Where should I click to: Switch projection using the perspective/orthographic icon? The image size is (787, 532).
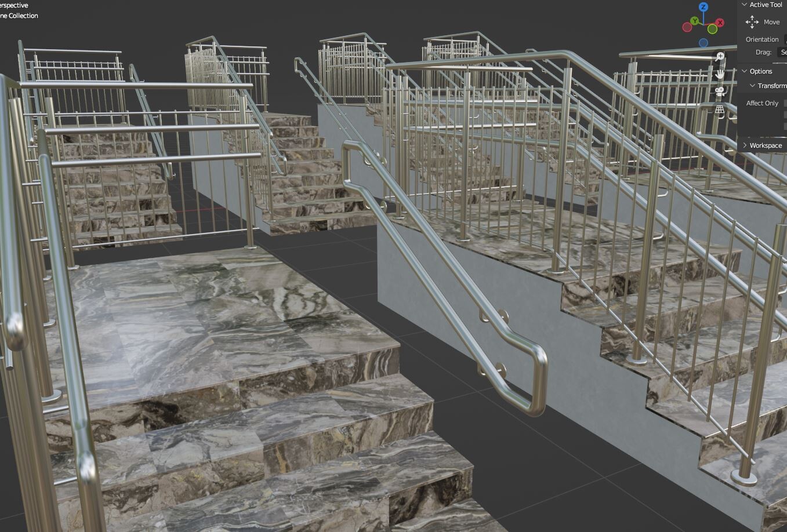tap(720, 110)
